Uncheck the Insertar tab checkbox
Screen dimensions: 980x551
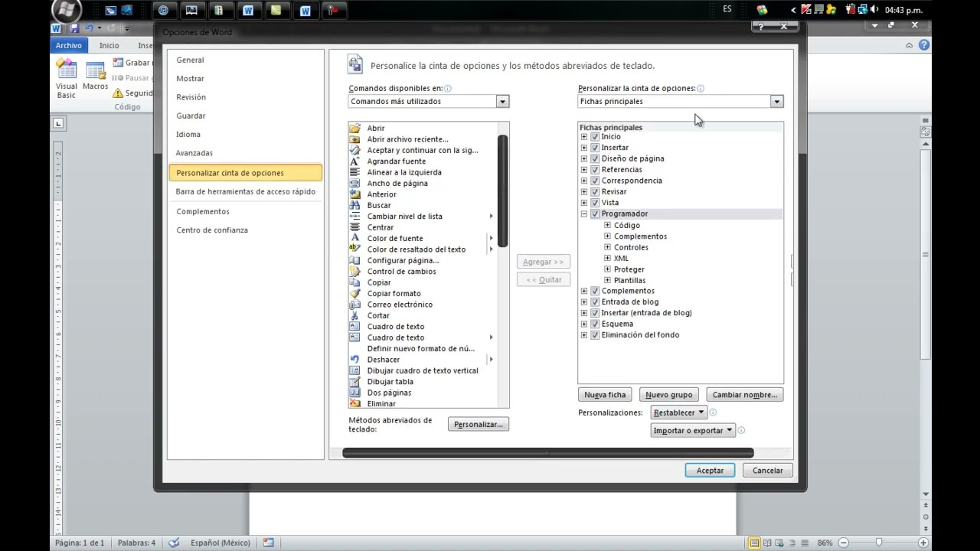pos(595,148)
